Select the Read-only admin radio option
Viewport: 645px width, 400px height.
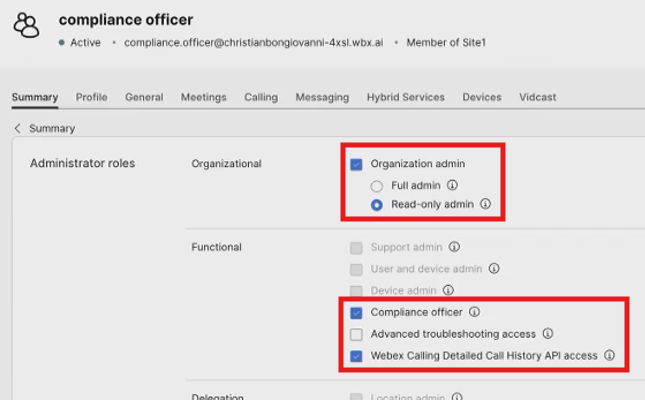tap(376, 204)
